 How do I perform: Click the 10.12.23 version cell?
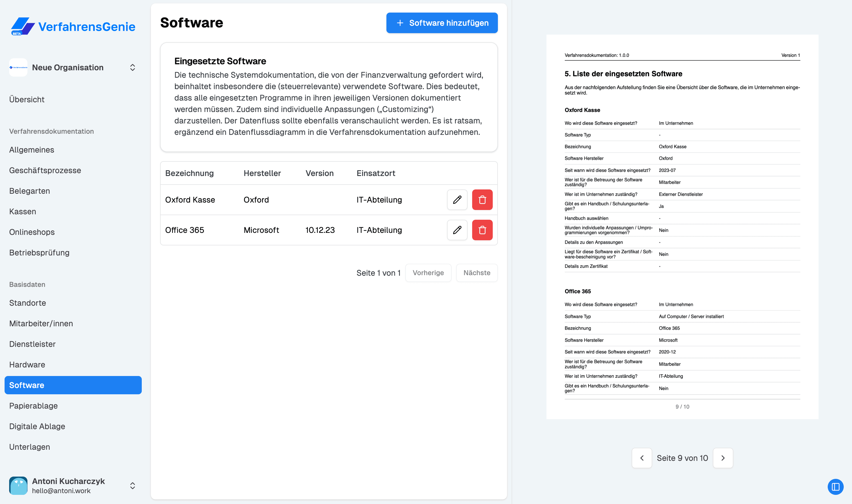click(x=320, y=230)
